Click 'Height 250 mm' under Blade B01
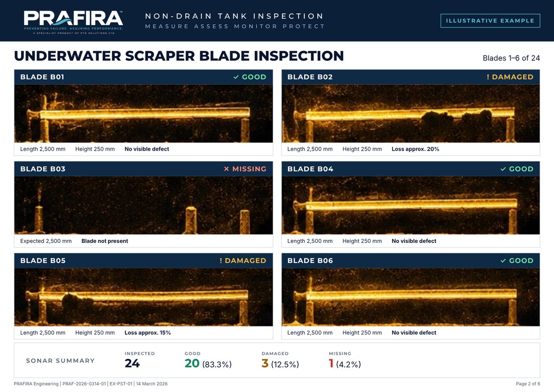The width and height of the screenshot is (554, 392). 95,149
